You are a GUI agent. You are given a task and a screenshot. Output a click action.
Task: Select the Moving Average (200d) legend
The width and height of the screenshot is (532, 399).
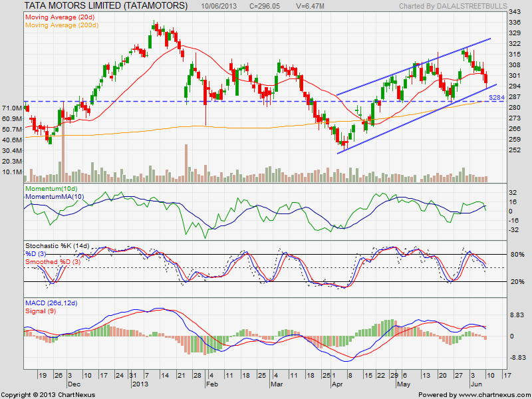coord(62,25)
